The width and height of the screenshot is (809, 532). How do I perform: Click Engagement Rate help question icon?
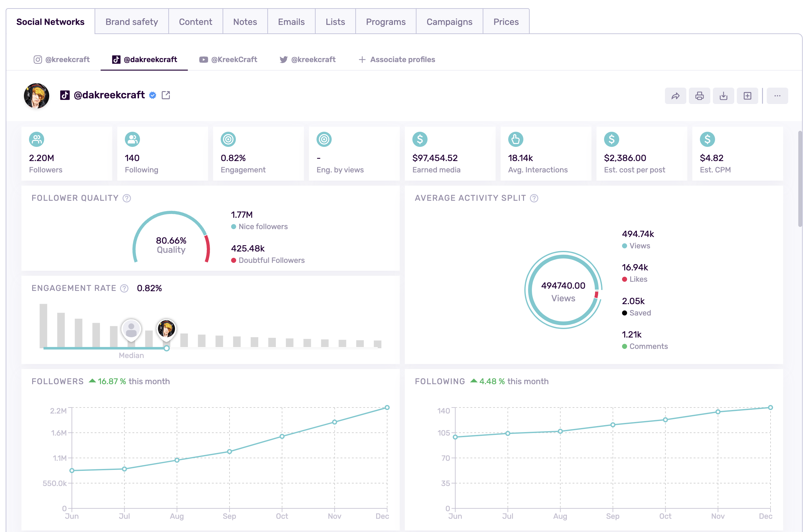tap(125, 288)
